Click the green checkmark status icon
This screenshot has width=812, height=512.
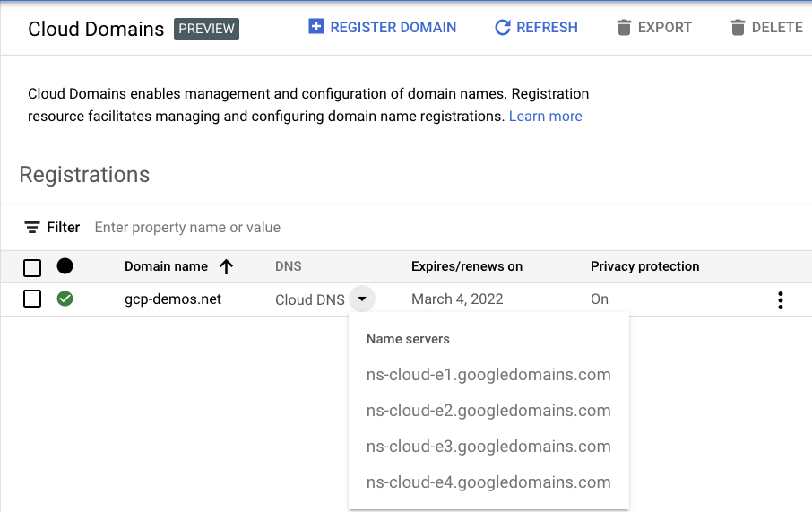[65, 299]
